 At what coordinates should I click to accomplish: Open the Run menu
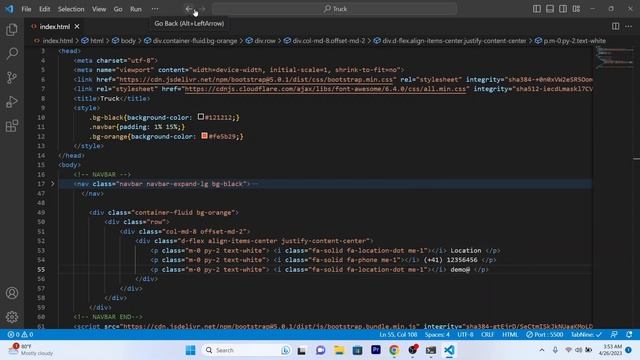[x=136, y=9]
